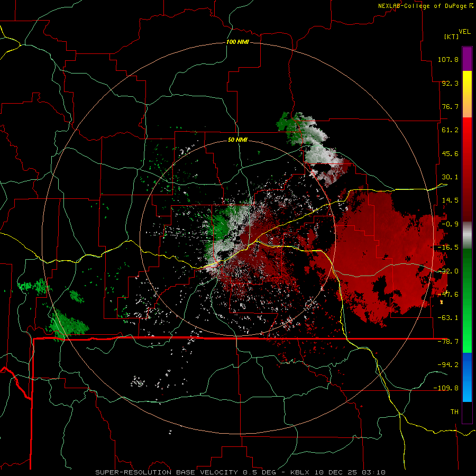The image size is (476, 476).
Task: Click the -63.1 velocity scale value
Action: [448, 318]
